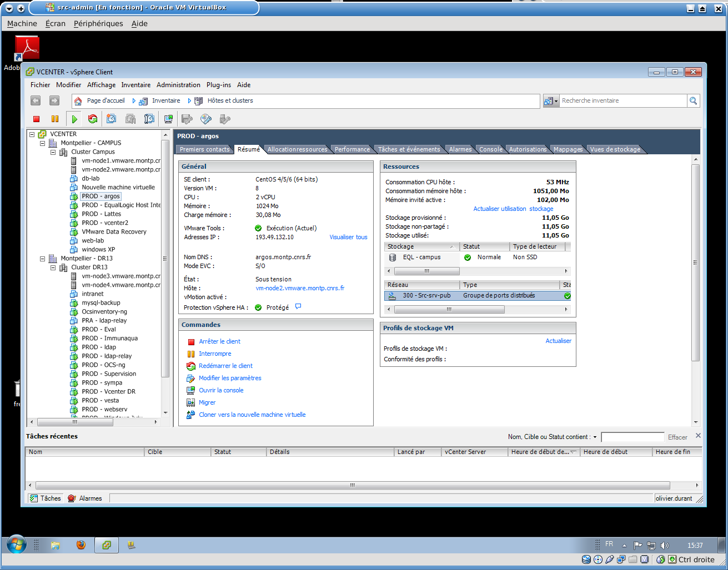The image size is (728, 570).
Task: Click the reset VM toolbar icon
Action: (93, 119)
